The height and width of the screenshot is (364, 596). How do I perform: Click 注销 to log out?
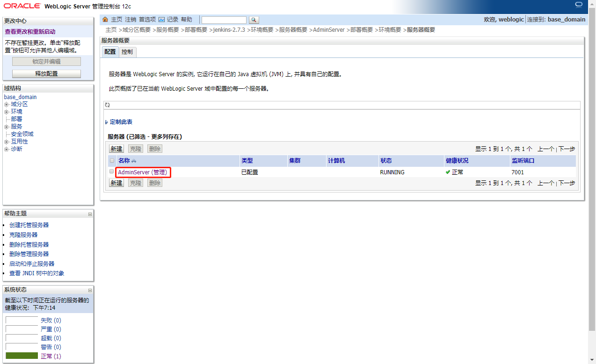pos(131,20)
